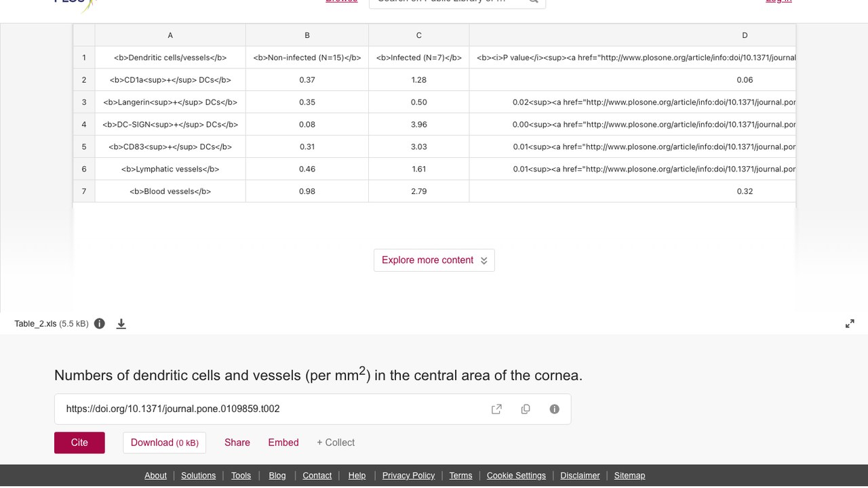This screenshot has width=868, height=488.
Task: Click the Share link
Action: (x=237, y=443)
